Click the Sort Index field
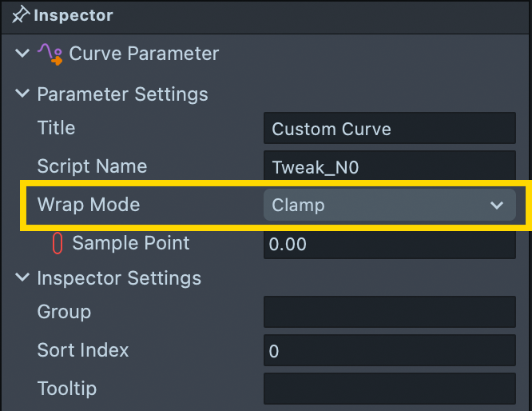 389,350
